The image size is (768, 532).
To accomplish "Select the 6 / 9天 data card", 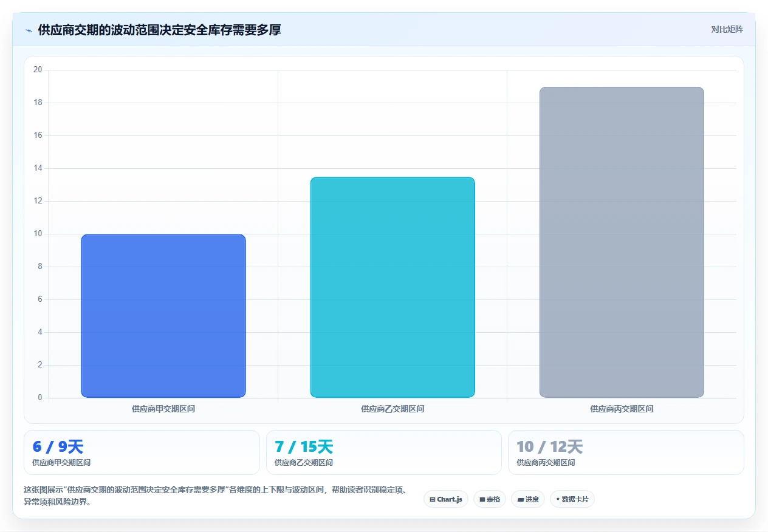I will point(142,452).
